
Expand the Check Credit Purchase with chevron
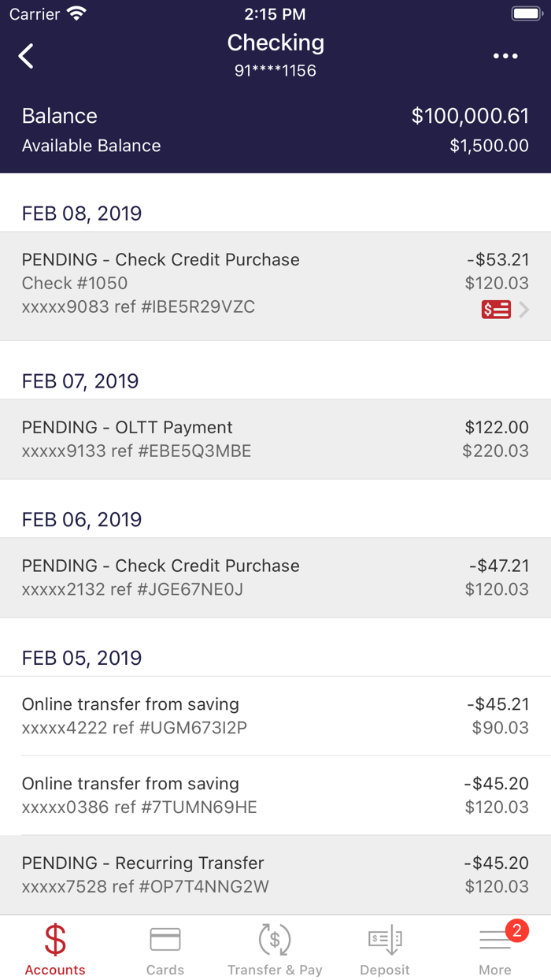pos(523,310)
